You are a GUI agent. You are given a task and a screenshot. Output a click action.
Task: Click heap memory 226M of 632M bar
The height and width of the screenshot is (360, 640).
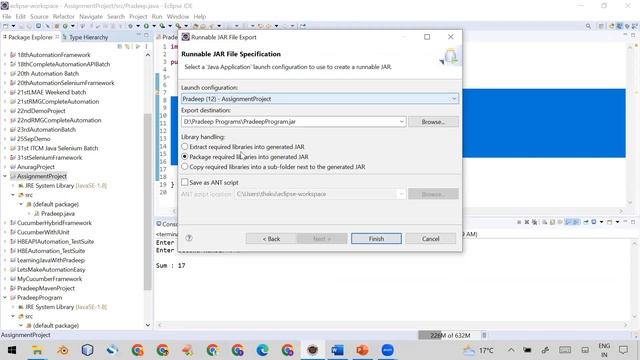pyautogui.click(x=449, y=335)
